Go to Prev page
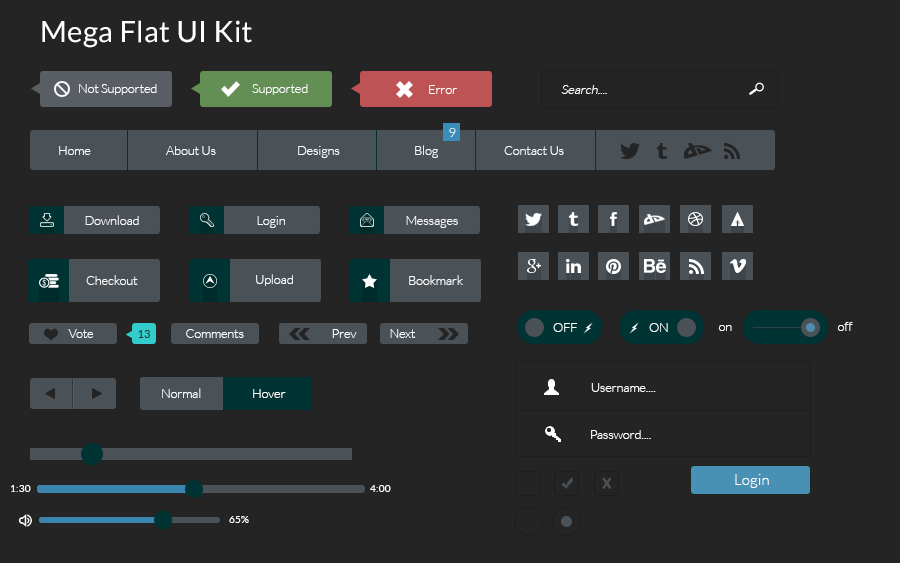The image size is (900, 563). click(323, 334)
